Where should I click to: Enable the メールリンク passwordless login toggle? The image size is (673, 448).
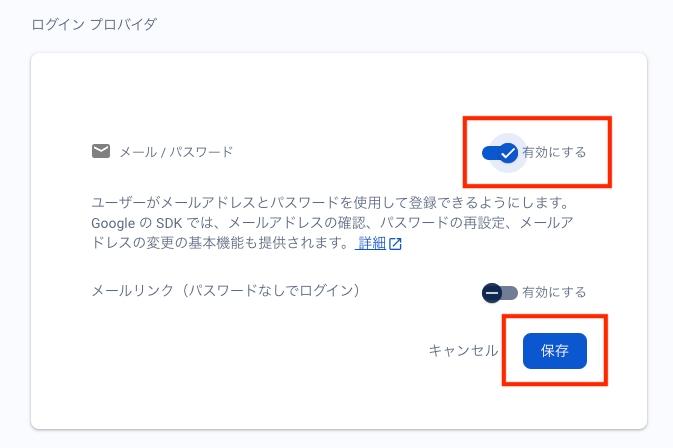[x=500, y=293]
